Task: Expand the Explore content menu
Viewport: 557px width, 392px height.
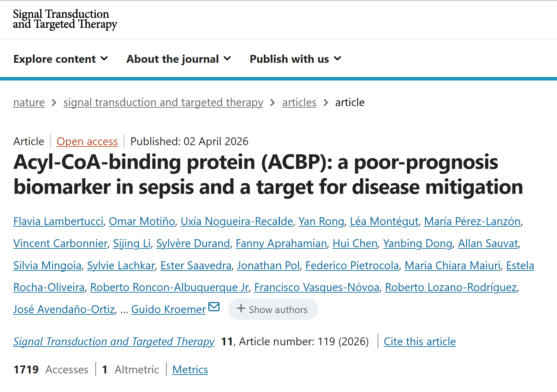Action: 61,59
